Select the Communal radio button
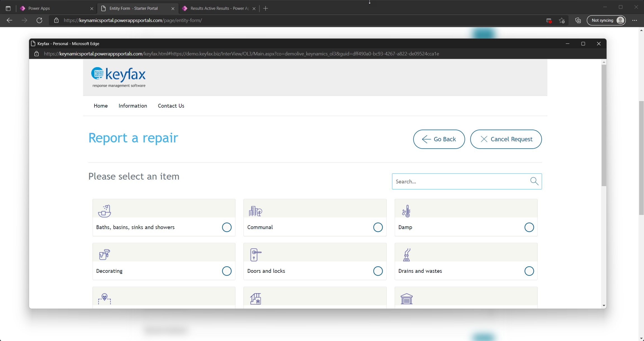644x341 pixels. [x=378, y=227]
